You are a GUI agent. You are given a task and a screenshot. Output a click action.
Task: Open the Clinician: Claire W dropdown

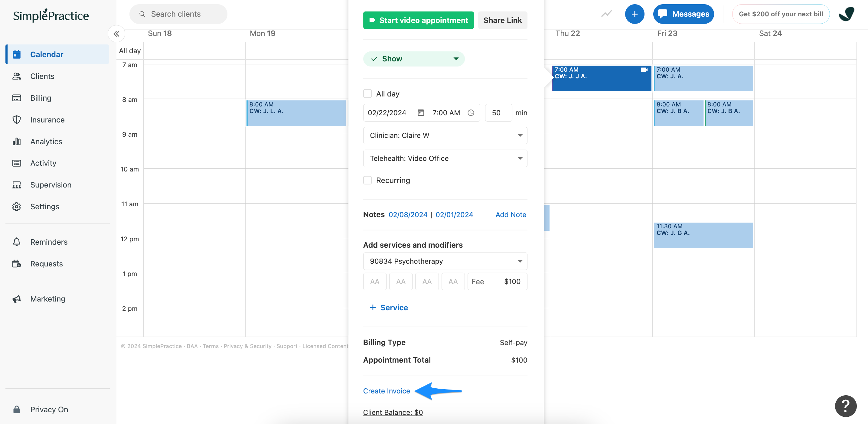(445, 135)
